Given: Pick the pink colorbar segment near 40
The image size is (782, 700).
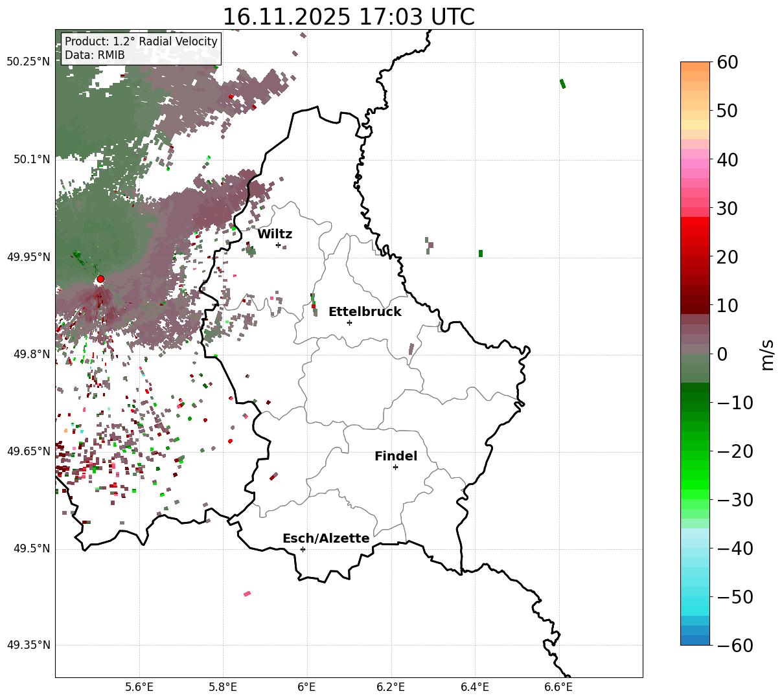Looking at the screenshot, I should pyautogui.click(x=695, y=164).
